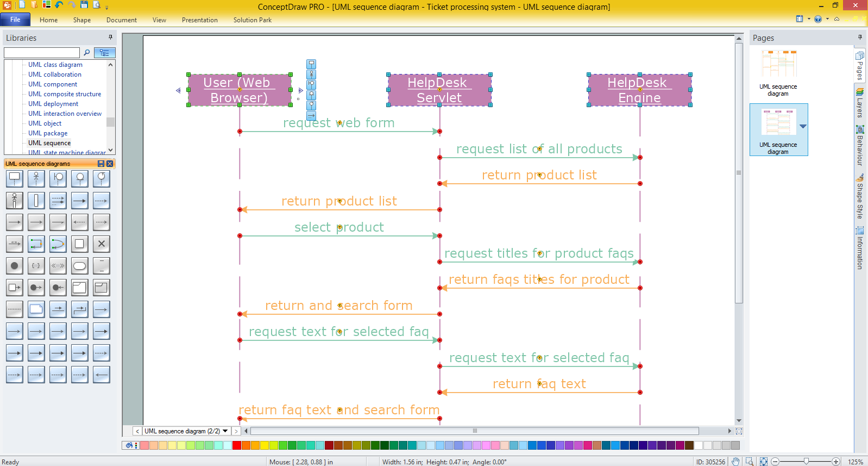Viewport: 868px width, 466px height.
Task: Select the first page thumbnail in Pages
Action: tap(778, 73)
